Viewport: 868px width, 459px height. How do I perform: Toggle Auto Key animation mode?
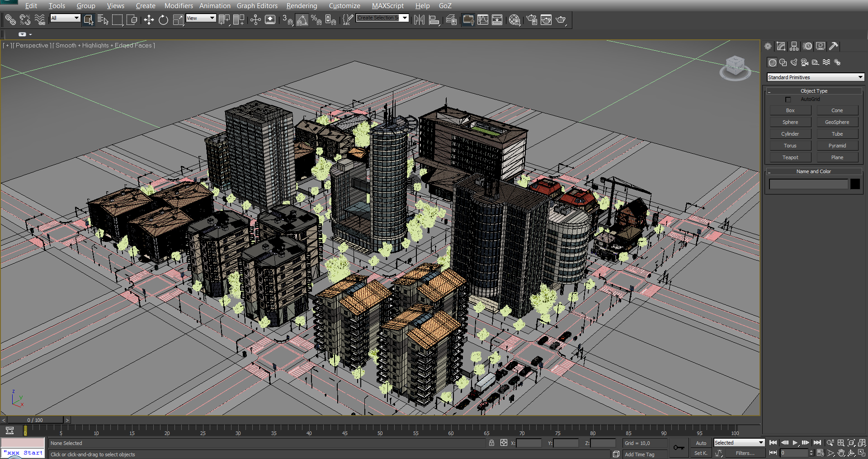pyautogui.click(x=700, y=443)
